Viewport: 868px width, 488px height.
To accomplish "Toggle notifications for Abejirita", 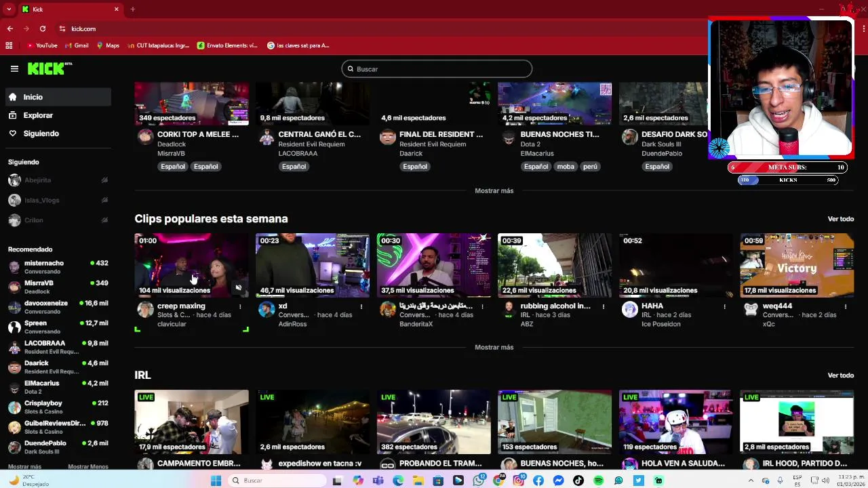I will [104, 180].
